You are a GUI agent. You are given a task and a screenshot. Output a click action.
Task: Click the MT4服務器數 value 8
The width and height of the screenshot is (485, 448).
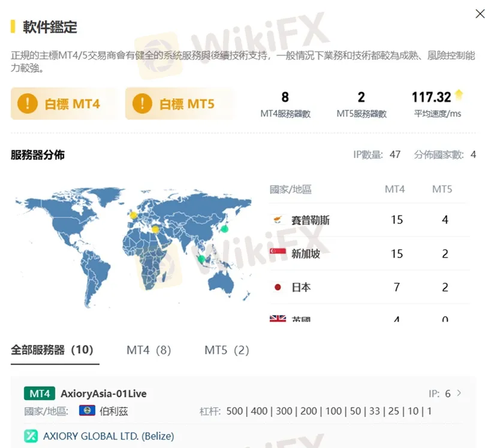point(285,97)
